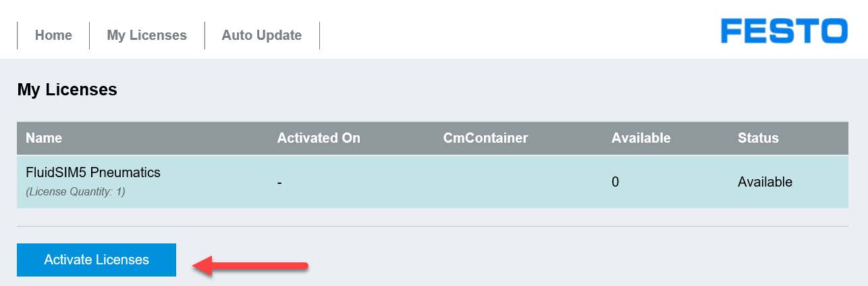Click the Status column header
The width and height of the screenshot is (868, 286).
pyautogui.click(x=758, y=138)
